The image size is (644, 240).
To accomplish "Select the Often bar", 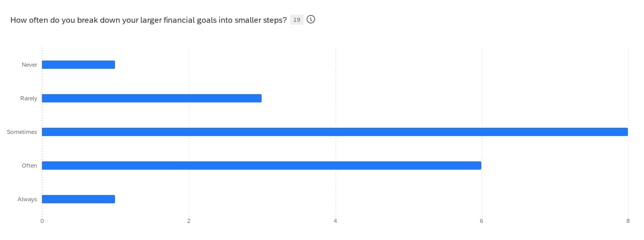I will coord(261,166).
